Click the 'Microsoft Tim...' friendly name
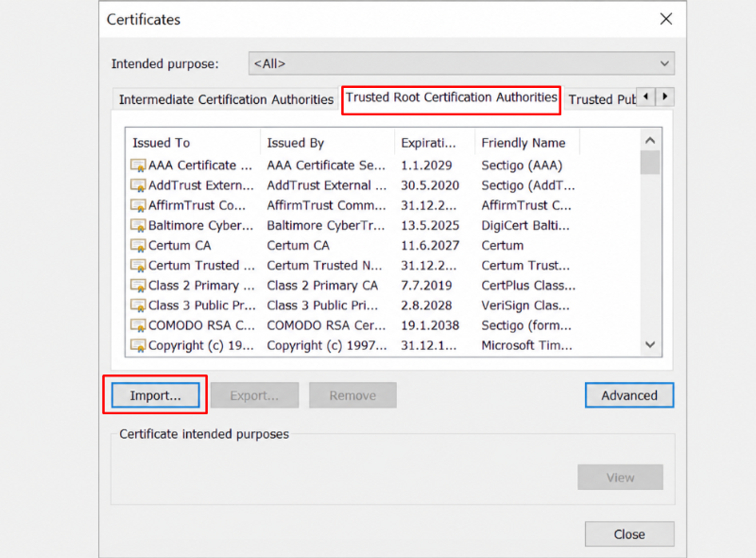Viewport: 756px width, 558px height. pos(527,346)
